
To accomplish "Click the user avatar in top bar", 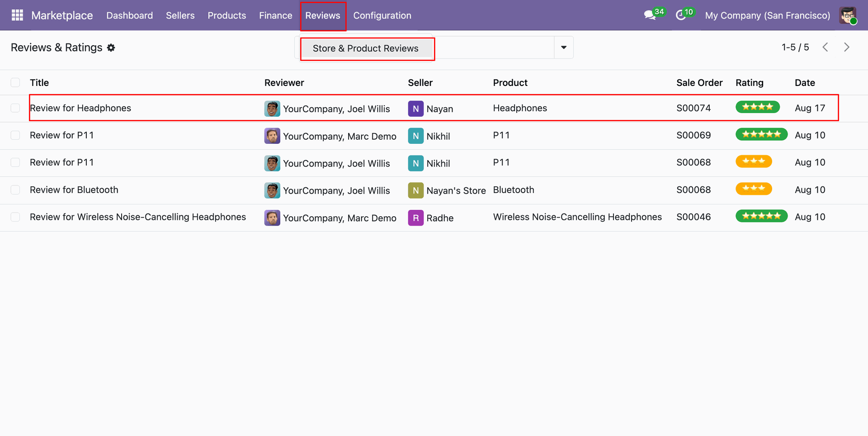I will click(848, 15).
